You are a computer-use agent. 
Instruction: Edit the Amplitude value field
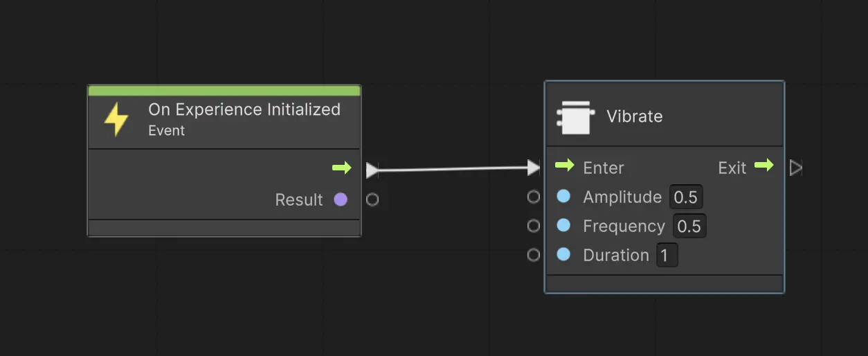(x=686, y=197)
